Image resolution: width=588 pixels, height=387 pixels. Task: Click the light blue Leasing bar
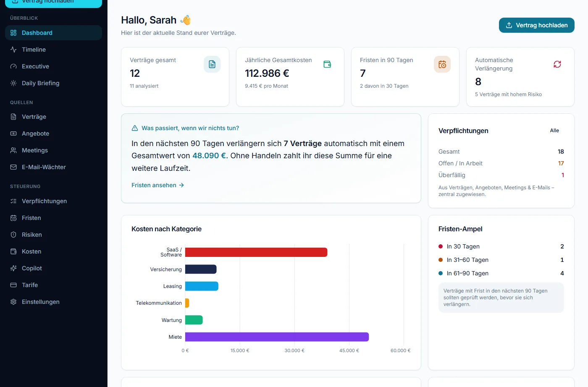click(x=202, y=286)
